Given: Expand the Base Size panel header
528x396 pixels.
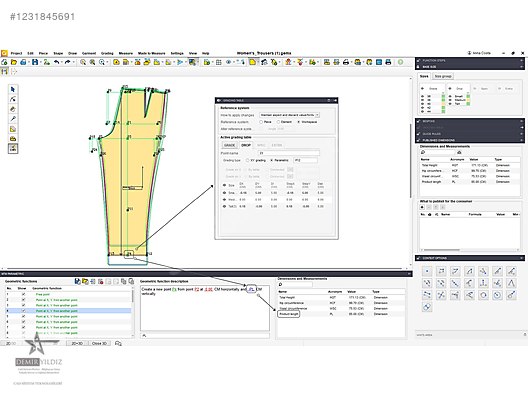Looking at the screenshot, I should (x=469, y=67).
